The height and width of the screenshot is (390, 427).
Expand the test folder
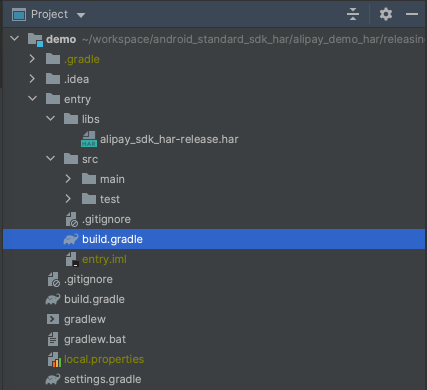point(68,199)
